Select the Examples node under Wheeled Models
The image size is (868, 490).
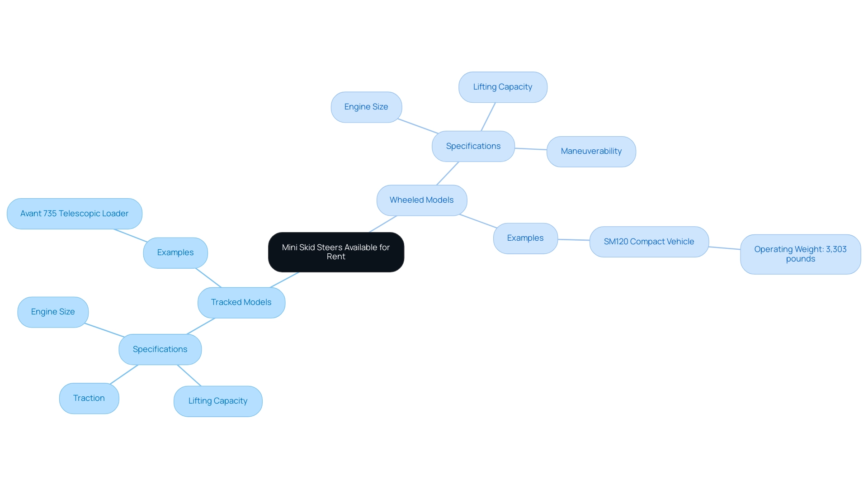[x=524, y=237]
